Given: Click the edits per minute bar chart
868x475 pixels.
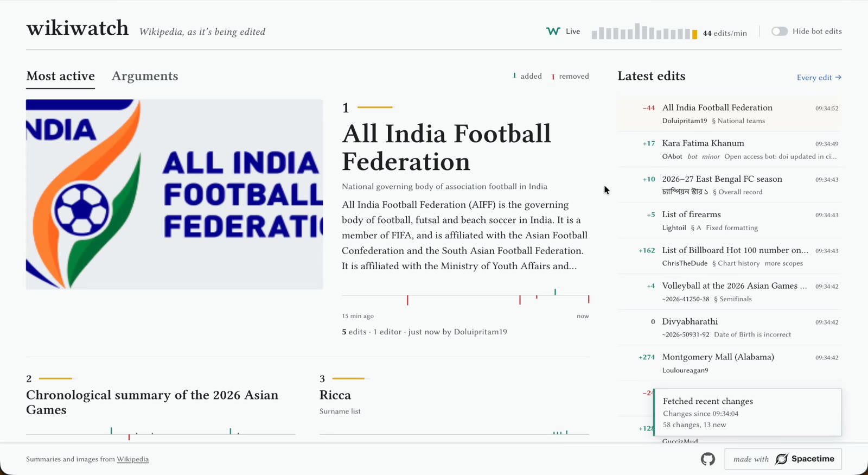Looking at the screenshot, I should [x=644, y=31].
